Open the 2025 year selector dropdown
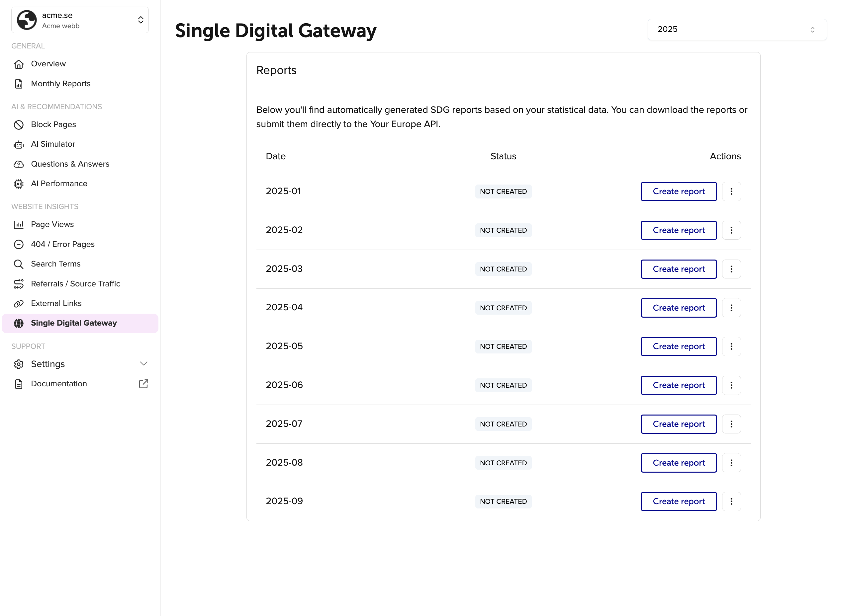 (x=736, y=30)
